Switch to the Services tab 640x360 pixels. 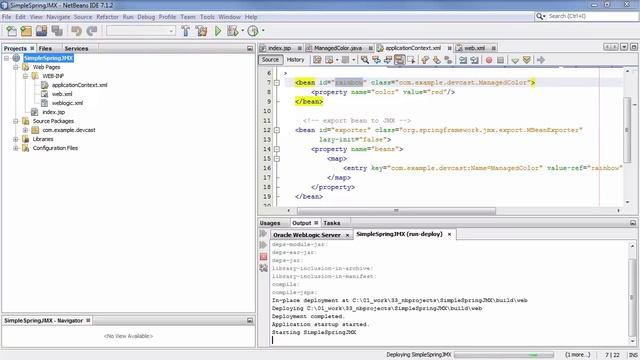click(x=76, y=48)
